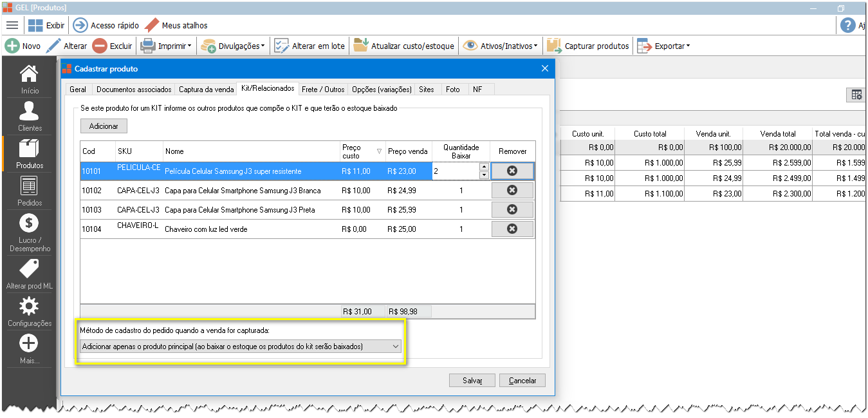Open Lucro / Desempenho in sidebar
Viewport: 868px width, 418px height.
(30, 233)
